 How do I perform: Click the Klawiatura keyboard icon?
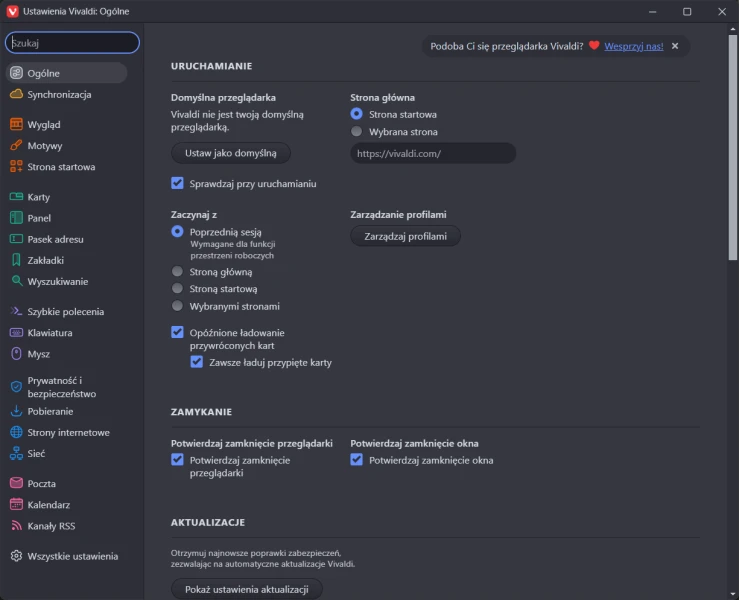[16, 333]
